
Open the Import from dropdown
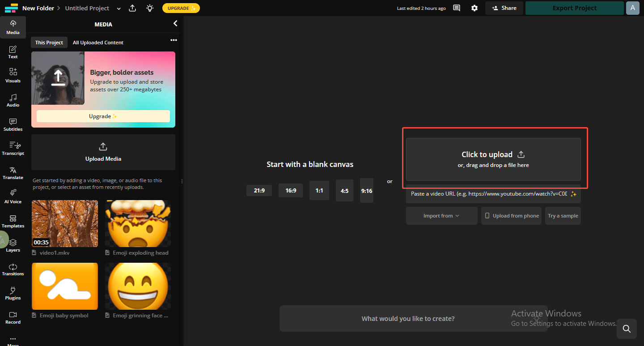441,215
